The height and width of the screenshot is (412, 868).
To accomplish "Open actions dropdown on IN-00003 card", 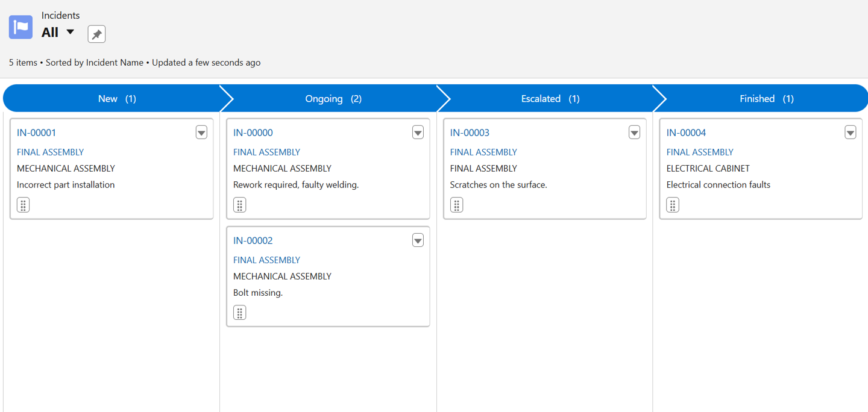I will click(x=634, y=133).
